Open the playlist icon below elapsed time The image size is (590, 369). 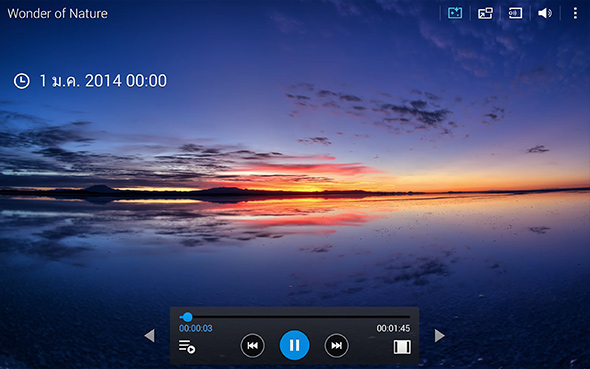pos(187,347)
